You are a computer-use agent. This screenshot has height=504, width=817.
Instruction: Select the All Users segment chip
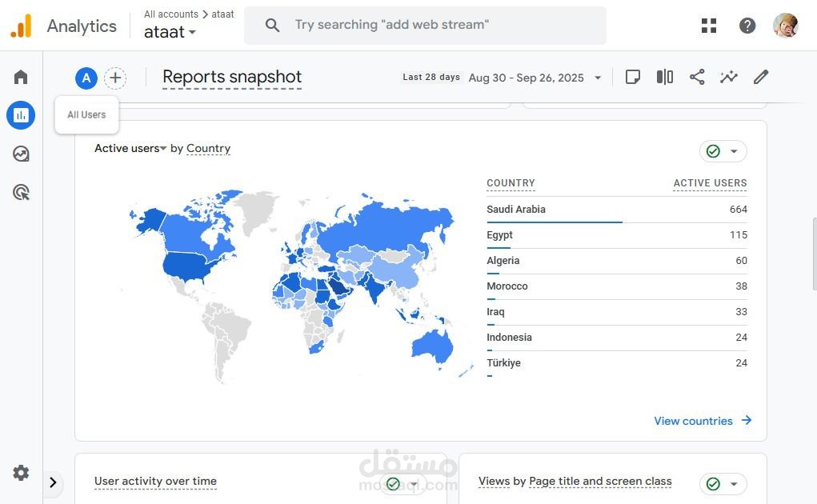point(86,78)
